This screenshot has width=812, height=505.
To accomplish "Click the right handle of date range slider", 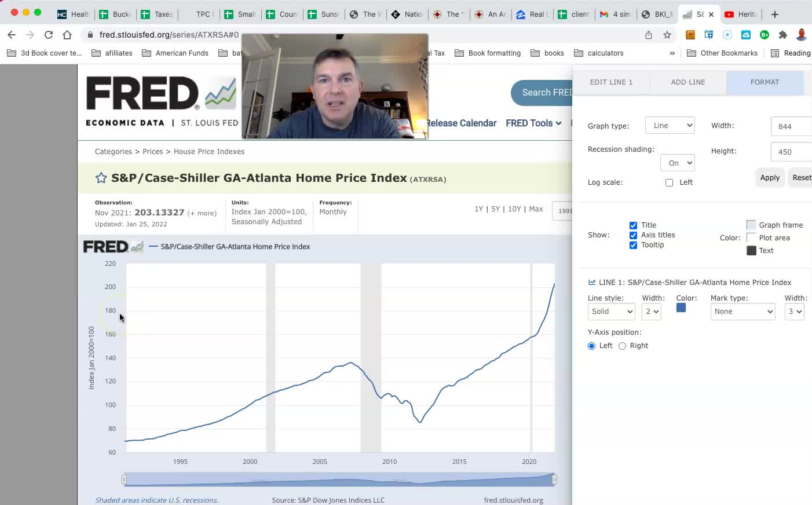I will point(554,480).
